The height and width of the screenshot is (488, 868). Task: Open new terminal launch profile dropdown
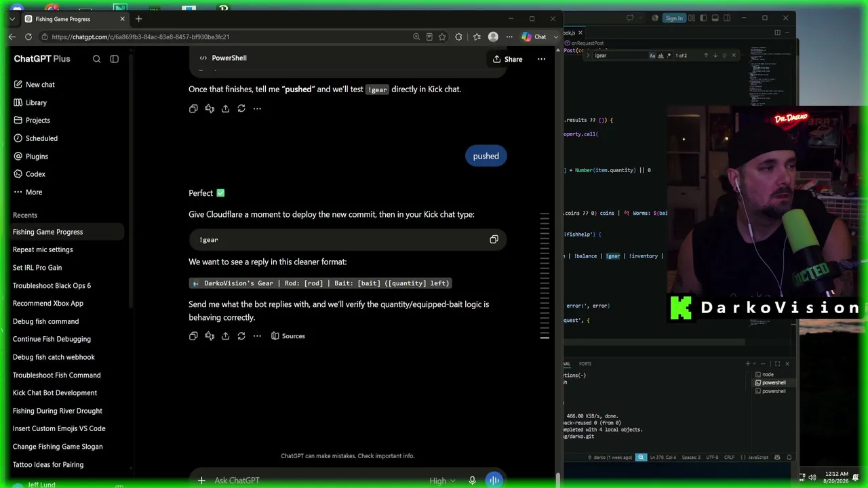(756, 364)
